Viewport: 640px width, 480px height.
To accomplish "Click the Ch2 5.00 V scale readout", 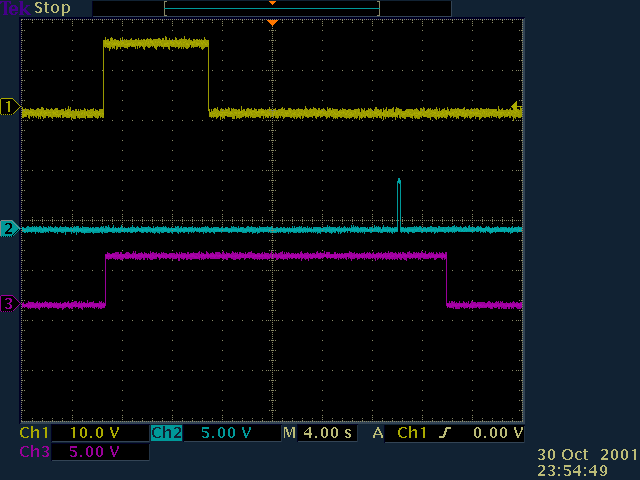I will point(229,433).
